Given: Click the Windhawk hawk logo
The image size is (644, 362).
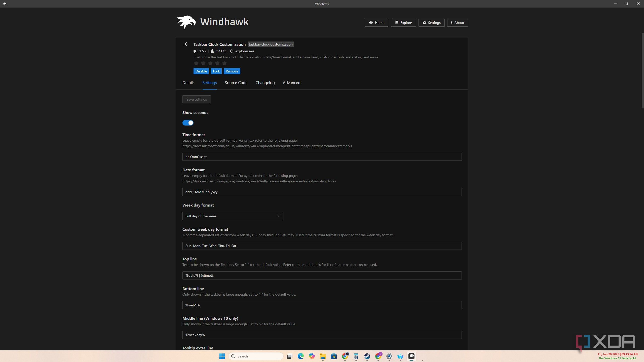Looking at the screenshot, I should coord(186,22).
